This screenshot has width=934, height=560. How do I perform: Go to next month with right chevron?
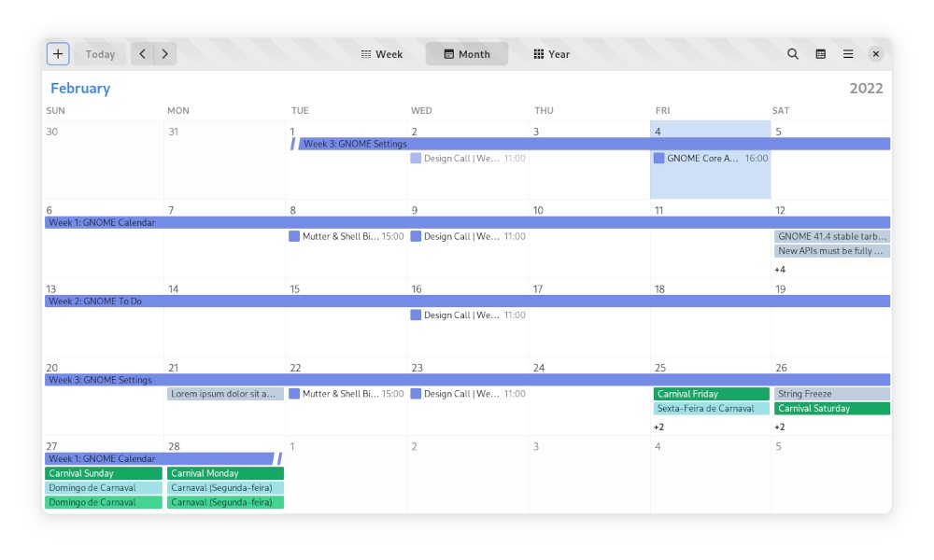pos(165,54)
